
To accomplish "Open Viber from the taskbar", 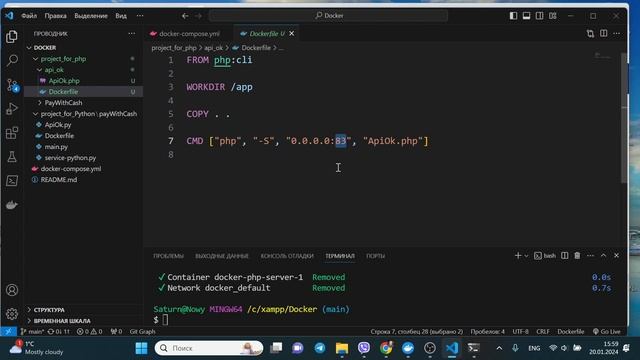I will click(x=364, y=348).
